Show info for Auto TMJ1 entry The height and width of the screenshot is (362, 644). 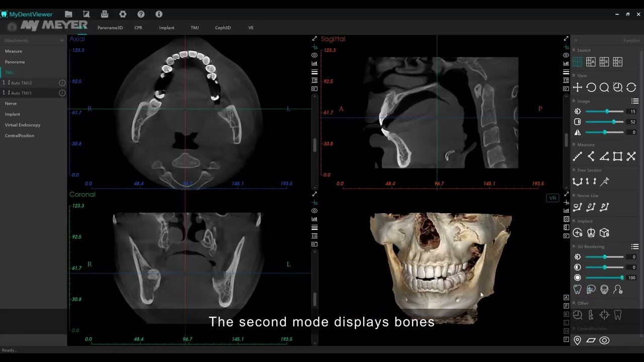point(62,93)
